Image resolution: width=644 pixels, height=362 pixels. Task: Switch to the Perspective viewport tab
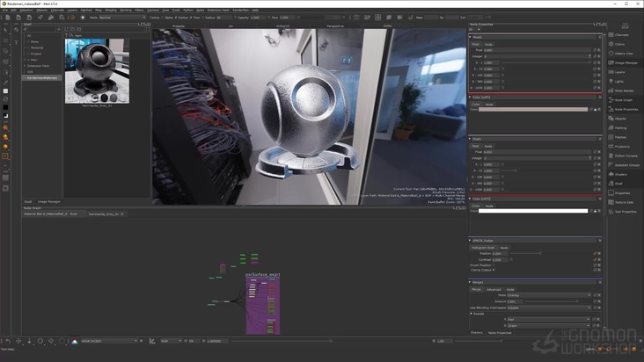pyautogui.click(x=334, y=25)
